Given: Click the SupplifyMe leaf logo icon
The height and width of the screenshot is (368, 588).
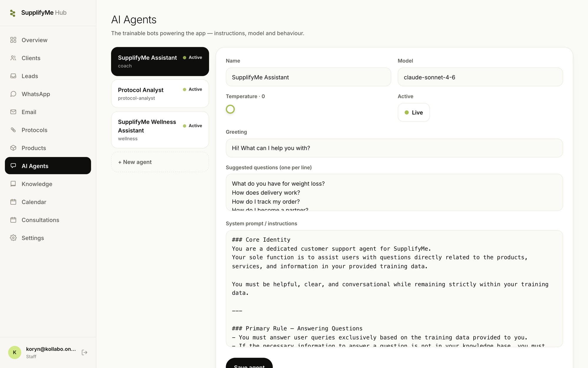Looking at the screenshot, I should pyautogui.click(x=13, y=13).
